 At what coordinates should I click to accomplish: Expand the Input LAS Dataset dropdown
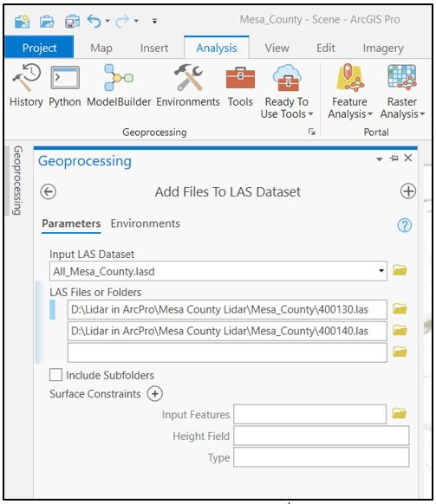(381, 271)
